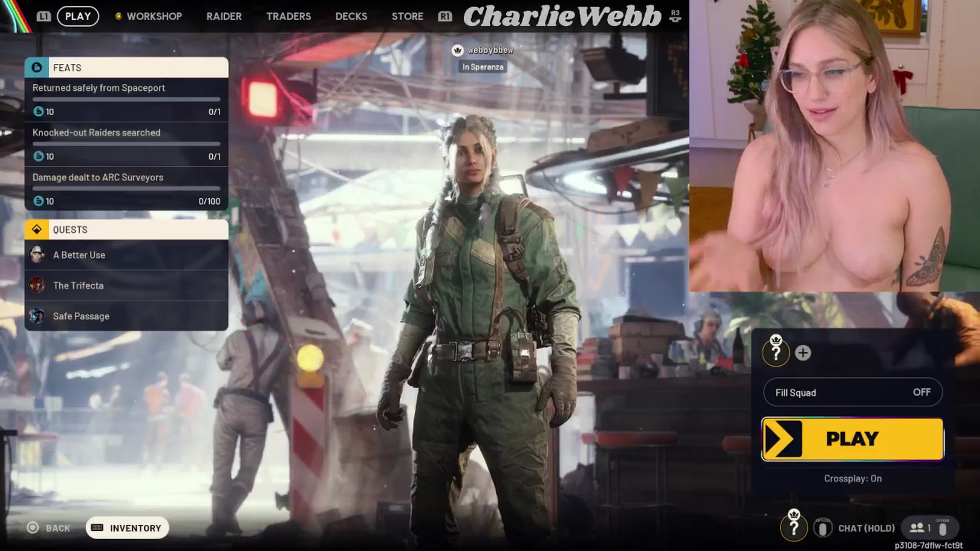Open the quest The Trifecta
The width and height of the screenshot is (980, 551).
[127, 285]
